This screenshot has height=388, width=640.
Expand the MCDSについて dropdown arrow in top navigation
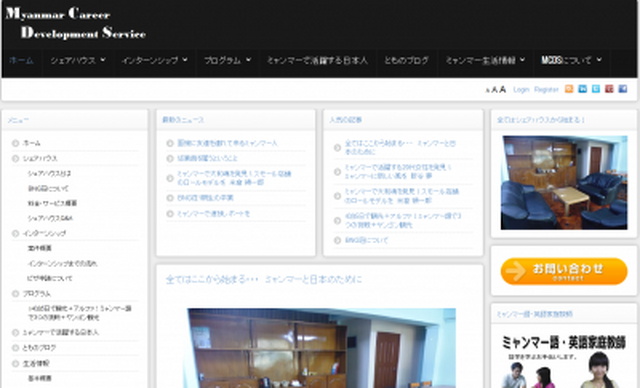pos(599,60)
